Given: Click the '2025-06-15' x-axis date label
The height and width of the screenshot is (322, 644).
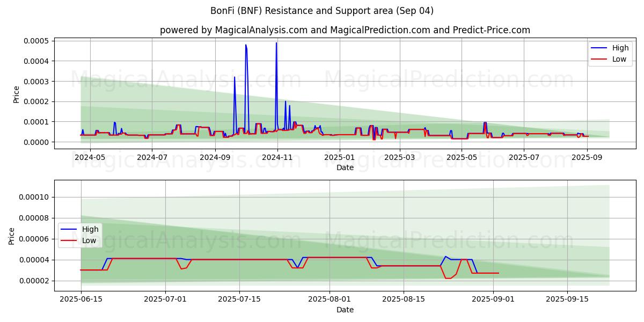Looking at the screenshot, I should pos(81,299).
